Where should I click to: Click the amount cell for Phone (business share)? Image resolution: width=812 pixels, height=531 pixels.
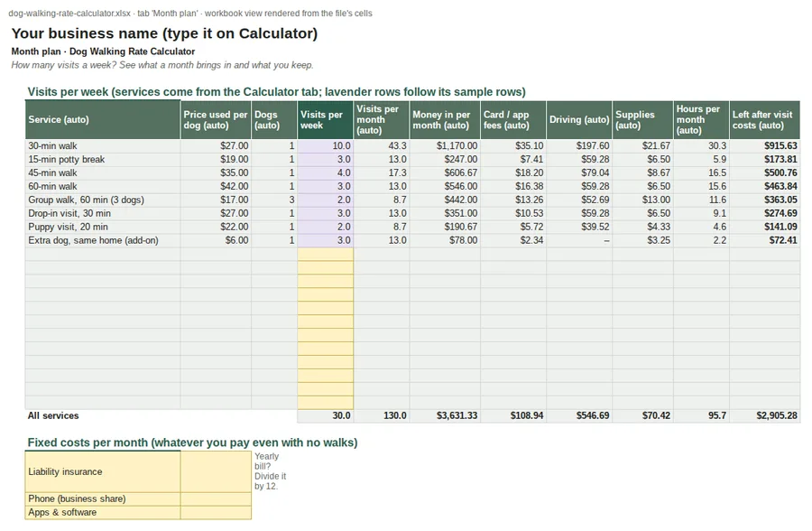(216, 498)
